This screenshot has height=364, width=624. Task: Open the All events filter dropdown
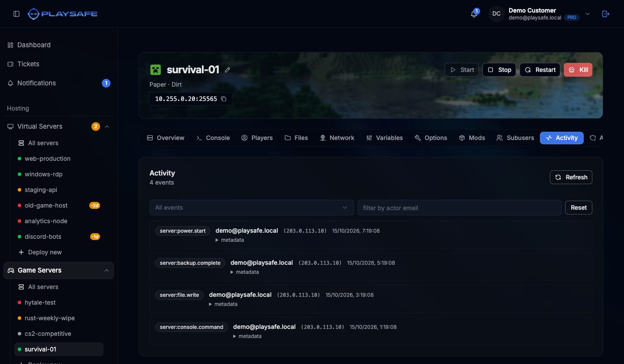[x=252, y=208]
